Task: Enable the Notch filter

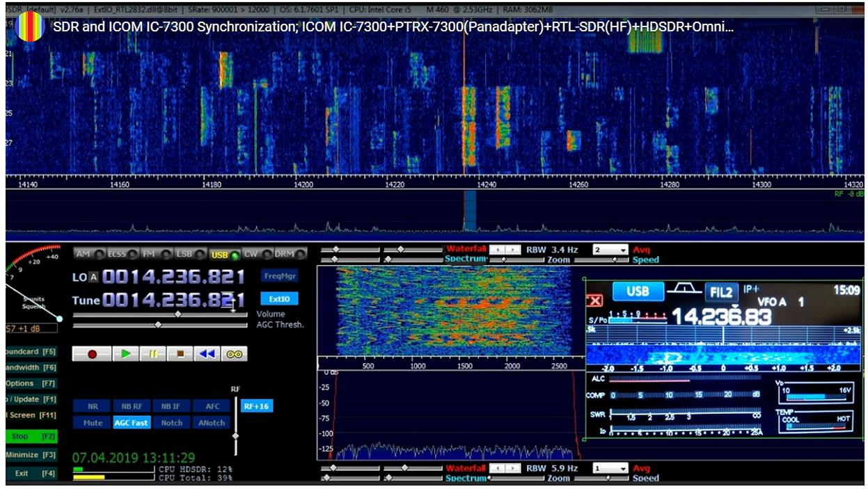Action: [171, 422]
